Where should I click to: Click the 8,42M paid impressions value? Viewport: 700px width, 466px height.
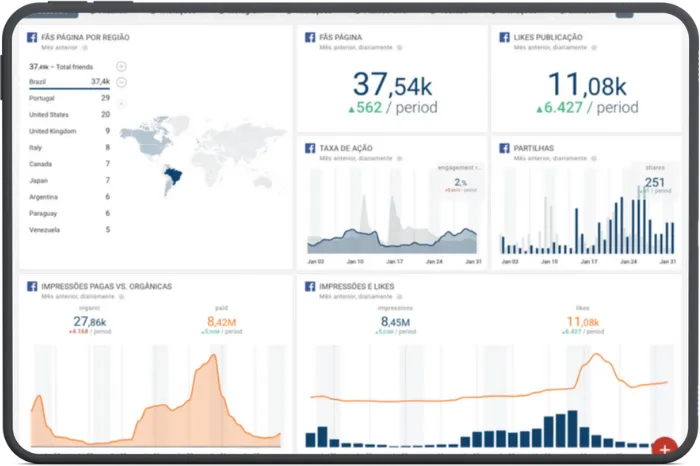[221, 321]
